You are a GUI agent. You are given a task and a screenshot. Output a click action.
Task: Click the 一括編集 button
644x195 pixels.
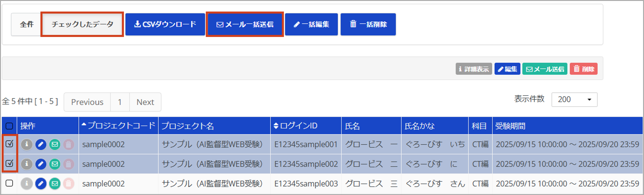pyautogui.click(x=311, y=24)
